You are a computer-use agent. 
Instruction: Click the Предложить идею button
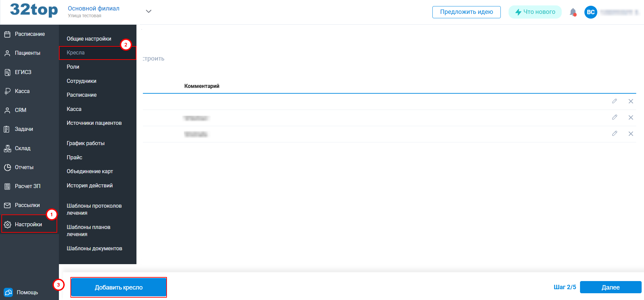click(x=466, y=12)
